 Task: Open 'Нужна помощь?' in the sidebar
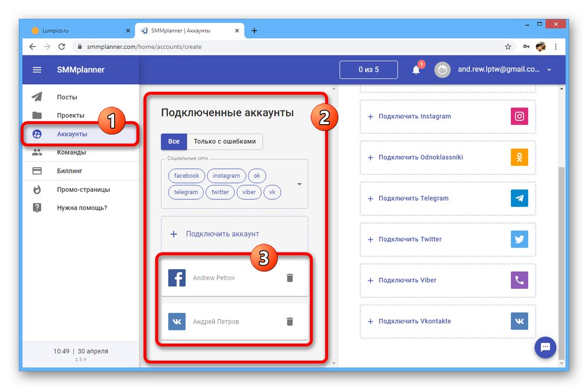(x=81, y=208)
